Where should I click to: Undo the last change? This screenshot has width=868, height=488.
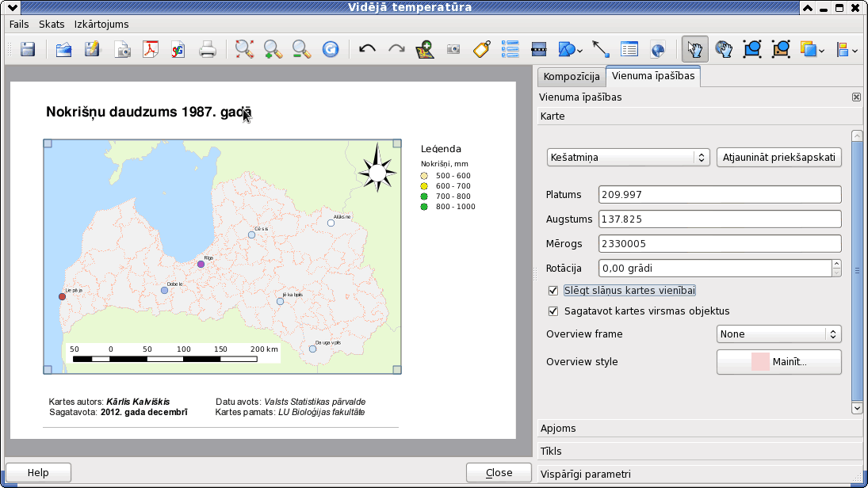tap(367, 49)
